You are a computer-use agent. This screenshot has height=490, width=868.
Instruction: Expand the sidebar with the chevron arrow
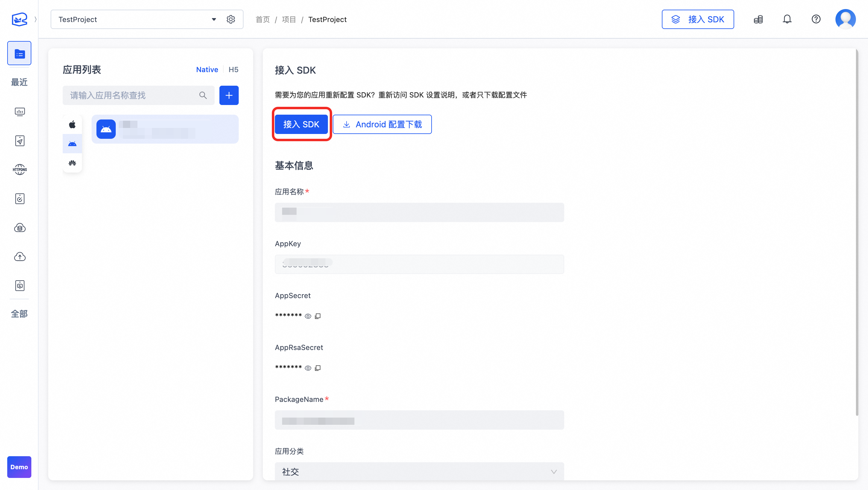tap(35, 19)
